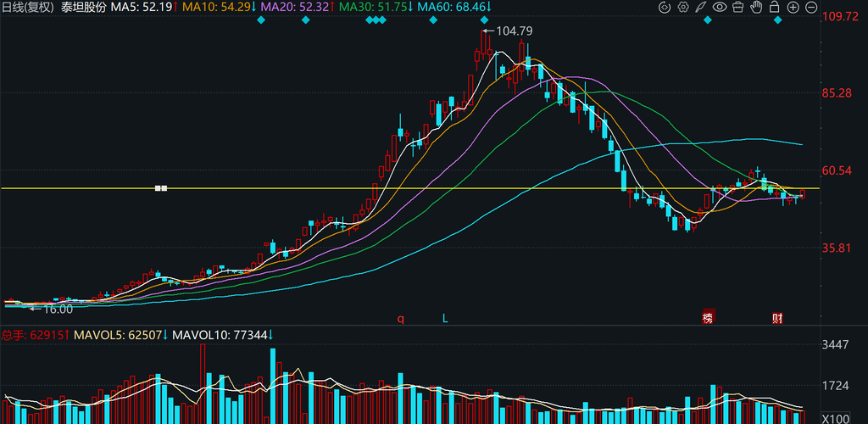Activate the hand pan tool
The image size is (868, 424).
[x=756, y=7]
